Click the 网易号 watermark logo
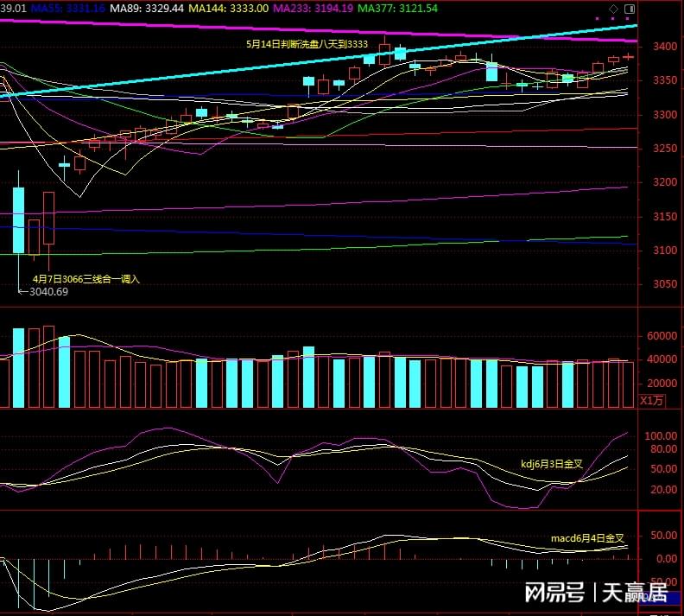This screenshot has width=684, height=616. pos(554,593)
